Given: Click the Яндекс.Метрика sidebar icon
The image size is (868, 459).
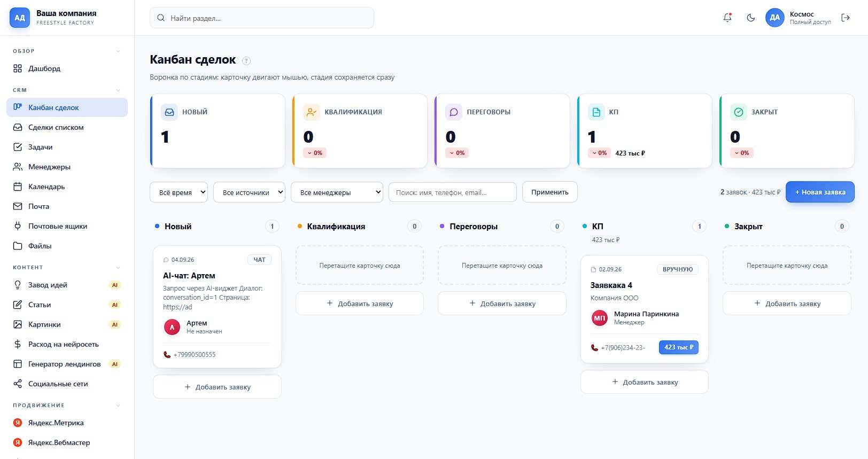Looking at the screenshot, I should (18, 423).
